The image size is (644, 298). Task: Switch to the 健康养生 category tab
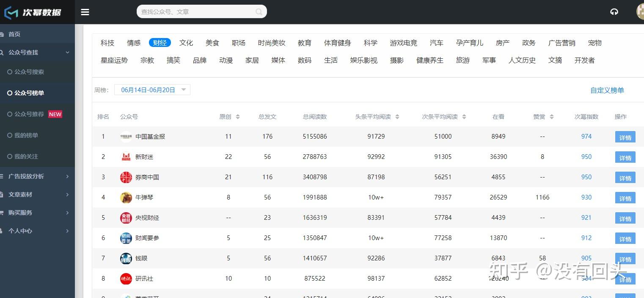(430, 60)
